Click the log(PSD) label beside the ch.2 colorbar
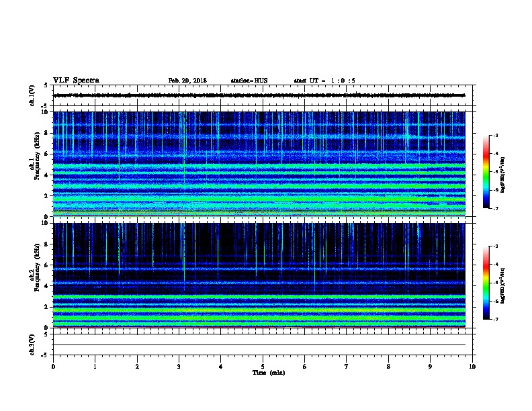Screen dimensions: 532x411 503,286
